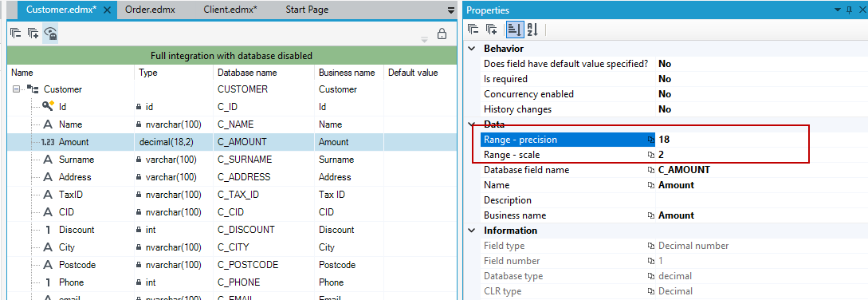The width and height of the screenshot is (868, 300).
Task: Expand all categories in the Properties panel
Action: (492, 30)
